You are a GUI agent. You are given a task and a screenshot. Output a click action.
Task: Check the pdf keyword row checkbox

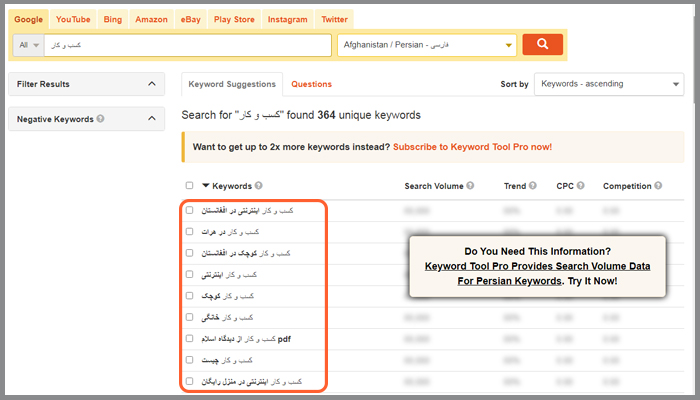click(189, 338)
